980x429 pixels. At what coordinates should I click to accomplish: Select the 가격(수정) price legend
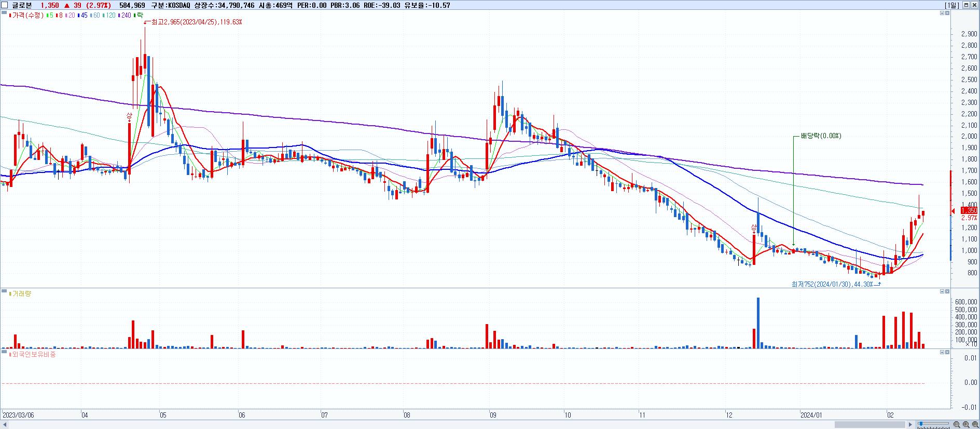27,16
